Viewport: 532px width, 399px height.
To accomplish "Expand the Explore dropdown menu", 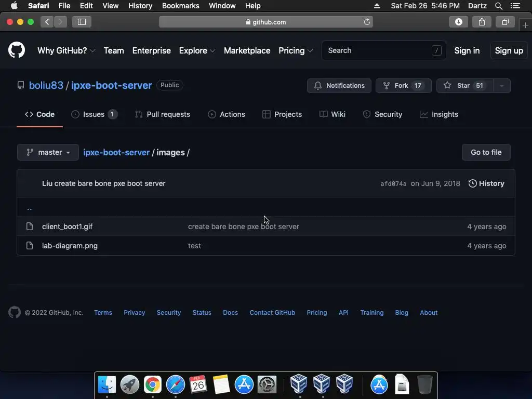I will coord(197,50).
